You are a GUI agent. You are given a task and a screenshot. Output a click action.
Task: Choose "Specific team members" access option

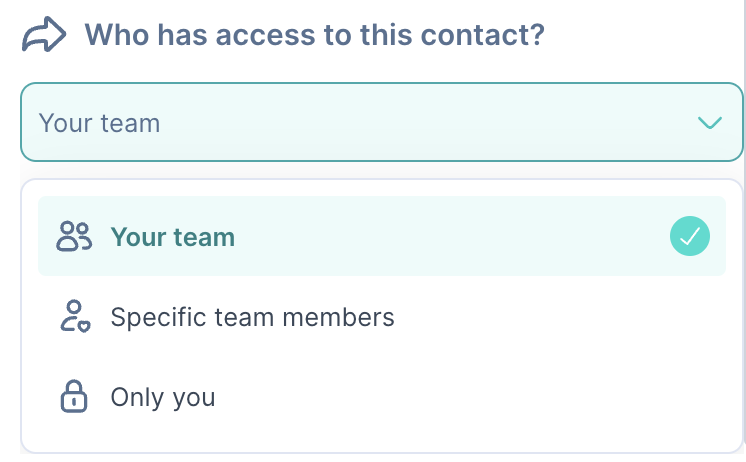pyautogui.click(x=382, y=316)
